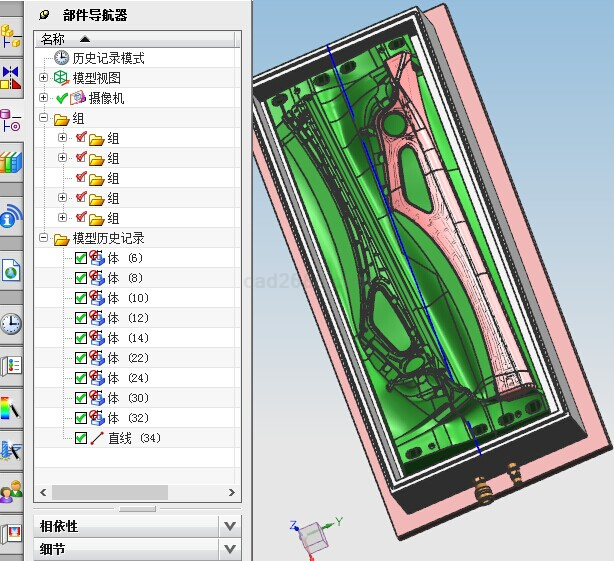Select 历史记录模式 in the navigator

coord(108,58)
